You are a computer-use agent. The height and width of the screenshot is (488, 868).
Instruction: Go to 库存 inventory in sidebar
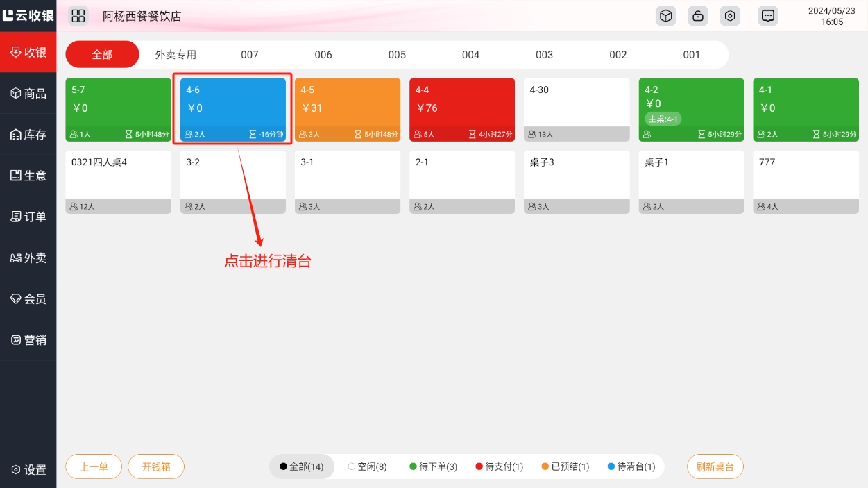coord(28,135)
